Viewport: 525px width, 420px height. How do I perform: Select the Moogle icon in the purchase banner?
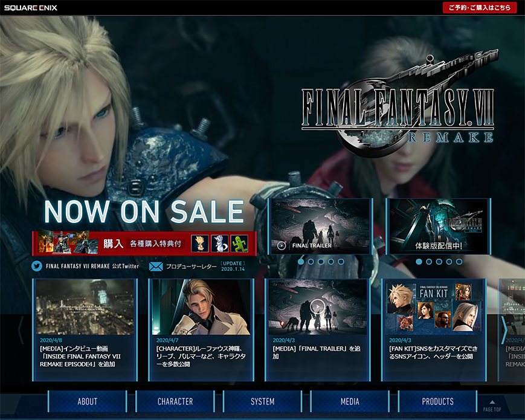(x=221, y=243)
